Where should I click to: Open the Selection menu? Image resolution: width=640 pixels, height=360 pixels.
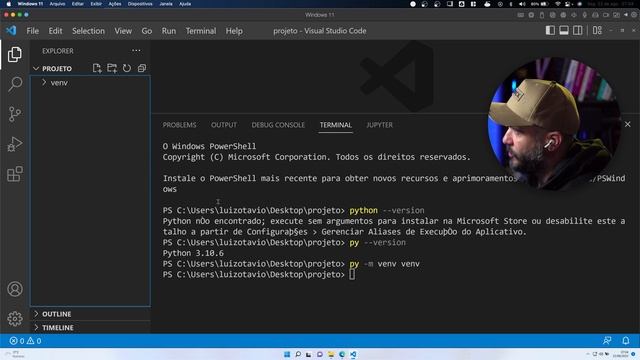coord(88,31)
